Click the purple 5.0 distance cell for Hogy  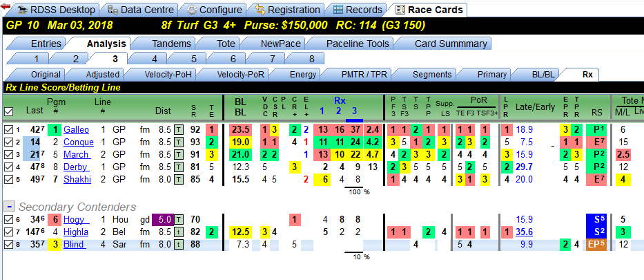coord(163,220)
